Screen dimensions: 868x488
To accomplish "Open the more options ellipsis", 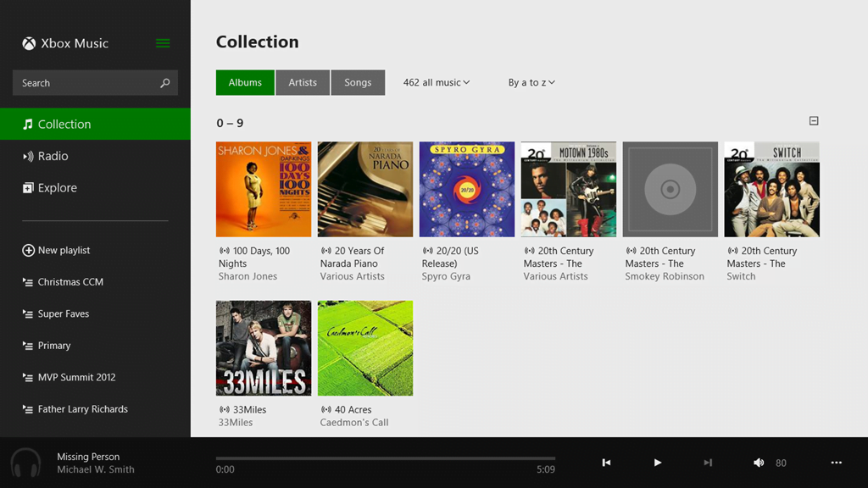I will click(x=837, y=463).
